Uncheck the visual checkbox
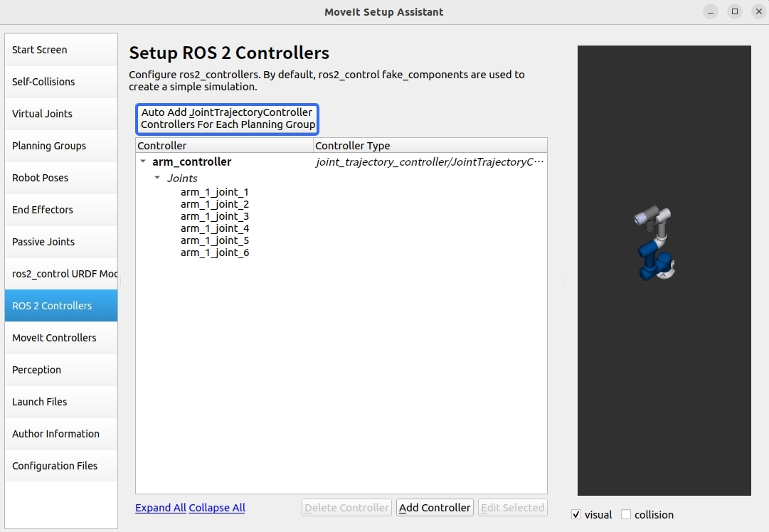The height and width of the screenshot is (532, 769). 576,514
